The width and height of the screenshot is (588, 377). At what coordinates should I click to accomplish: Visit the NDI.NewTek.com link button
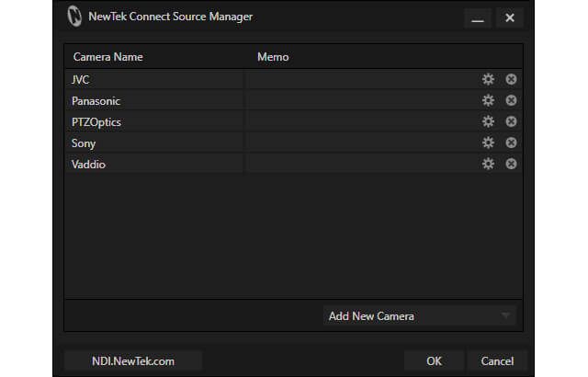coord(133,360)
